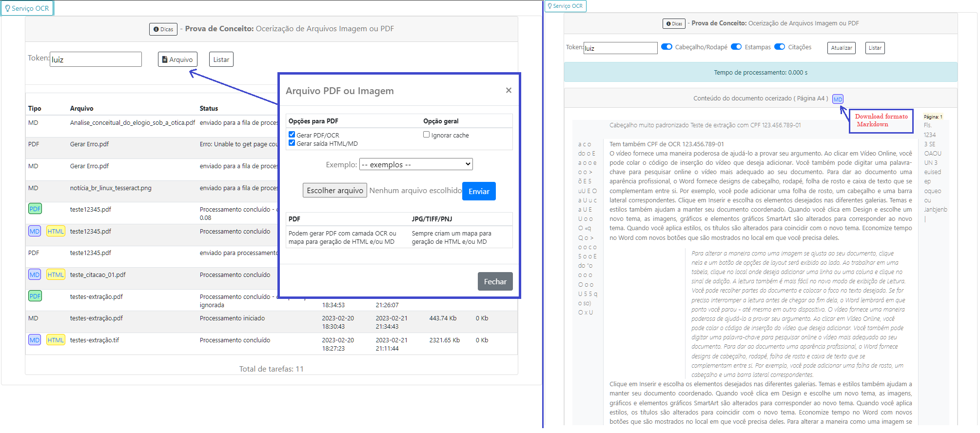980x433 pixels.
Task: Click the '443.74 Kb' size cell
Action: pos(443,318)
